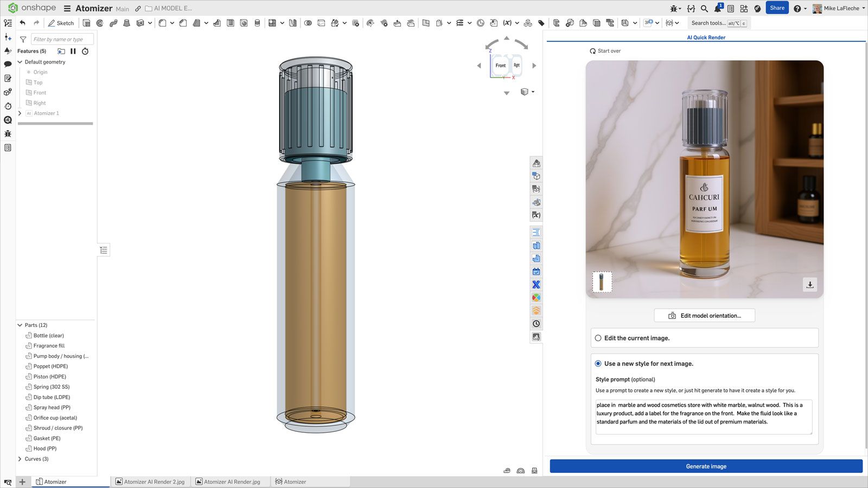Viewport: 868px width, 488px height.
Task: Select the Sweep tool
Action: [x=113, y=23]
